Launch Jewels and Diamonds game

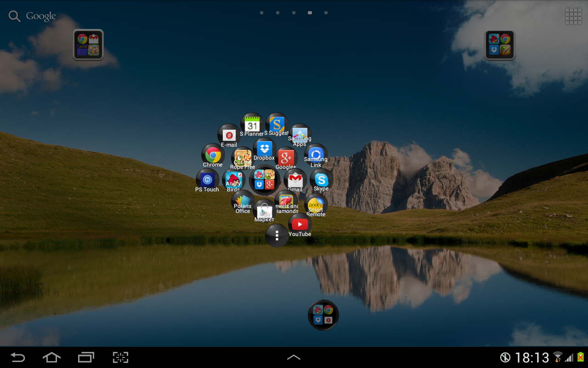pos(286,202)
